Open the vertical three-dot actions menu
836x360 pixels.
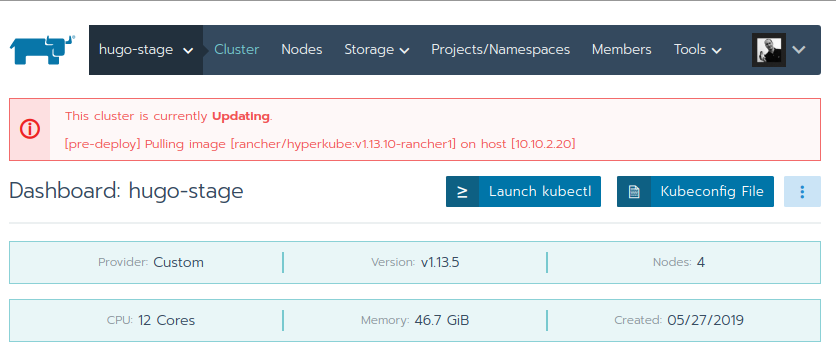[802, 191]
